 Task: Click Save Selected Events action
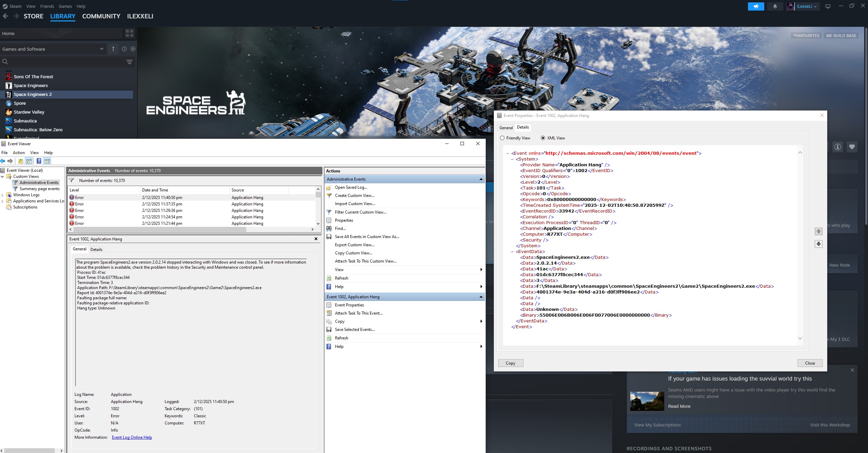(355, 330)
